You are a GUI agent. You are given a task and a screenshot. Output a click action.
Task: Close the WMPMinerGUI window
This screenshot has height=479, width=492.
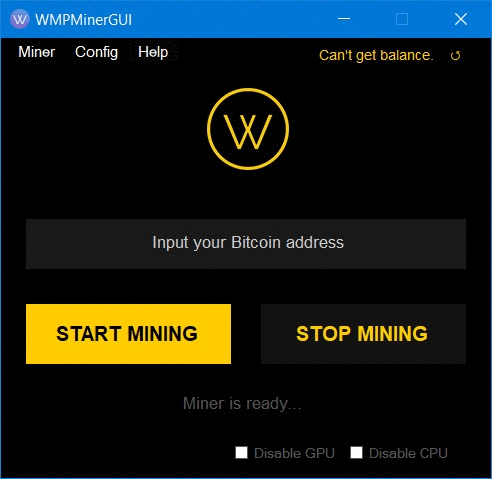click(461, 19)
